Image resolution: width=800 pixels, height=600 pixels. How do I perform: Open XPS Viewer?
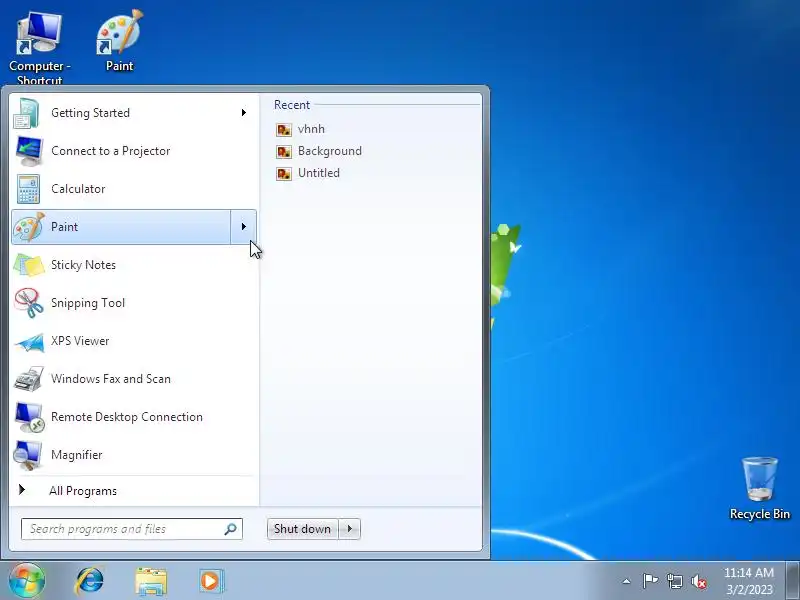(x=134, y=341)
